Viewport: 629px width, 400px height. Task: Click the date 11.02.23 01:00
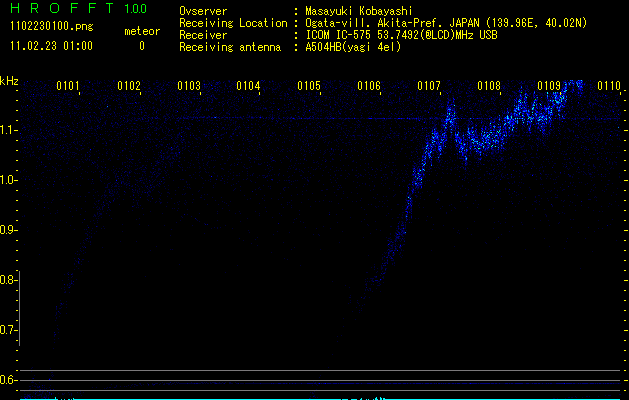coord(51,46)
